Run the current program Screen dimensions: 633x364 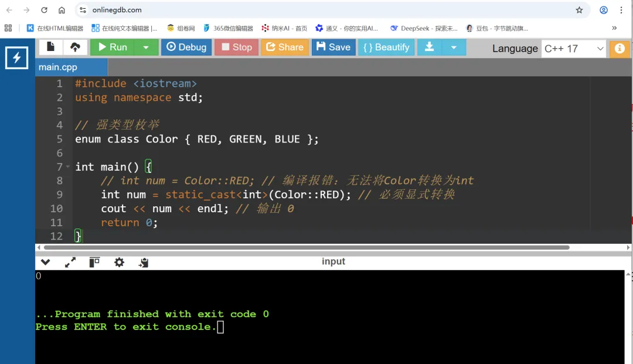click(114, 47)
